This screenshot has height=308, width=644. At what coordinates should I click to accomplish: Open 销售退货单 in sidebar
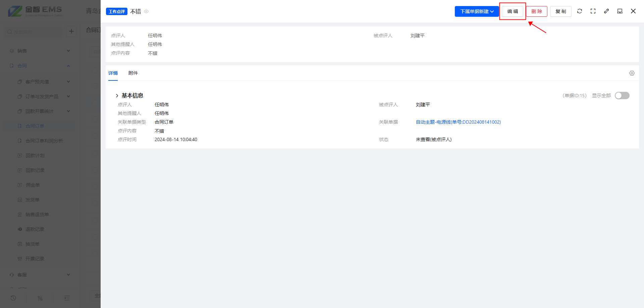point(40,214)
